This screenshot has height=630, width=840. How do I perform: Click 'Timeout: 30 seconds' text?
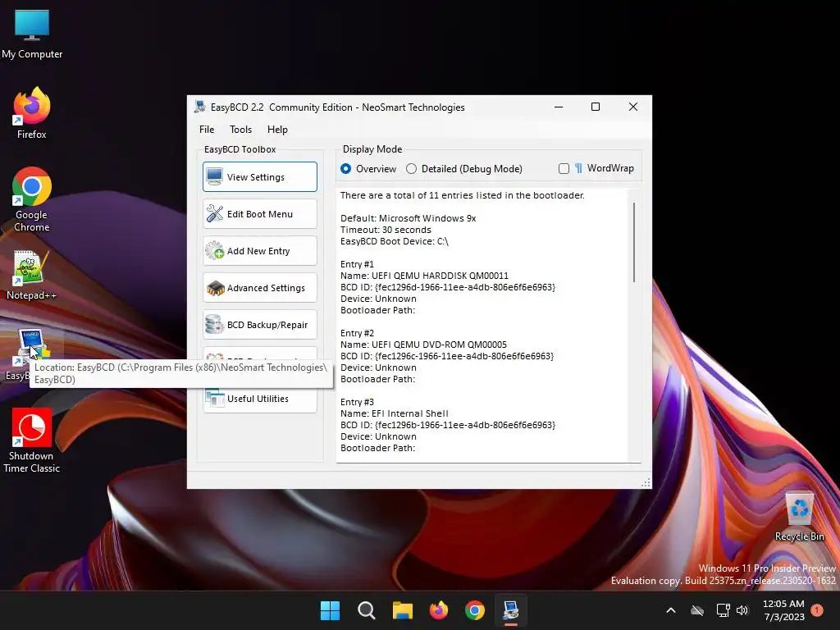pyautogui.click(x=386, y=230)
